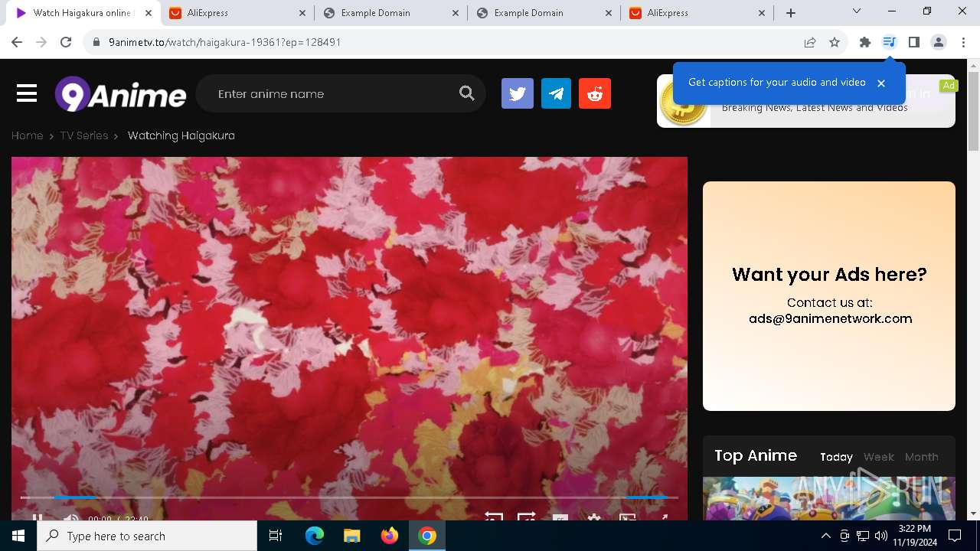Go forward one page in Chrome

(41, 42)
